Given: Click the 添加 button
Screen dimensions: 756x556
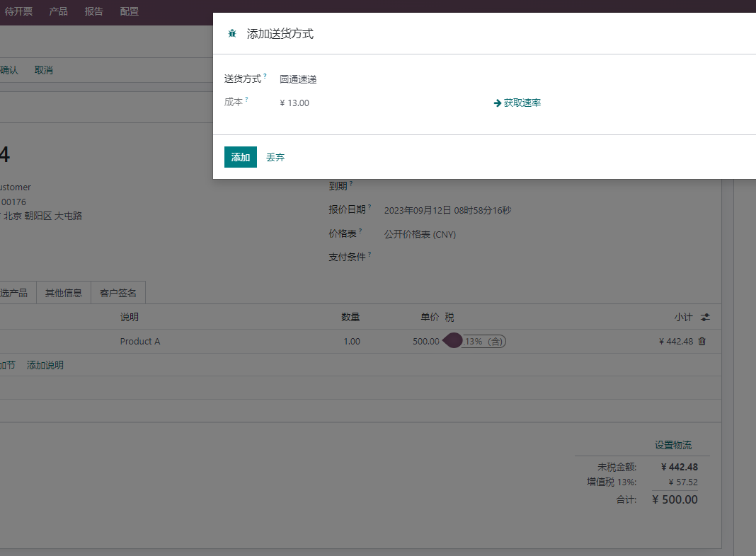Looking at the screenshot, I should (x=241, y=157).
